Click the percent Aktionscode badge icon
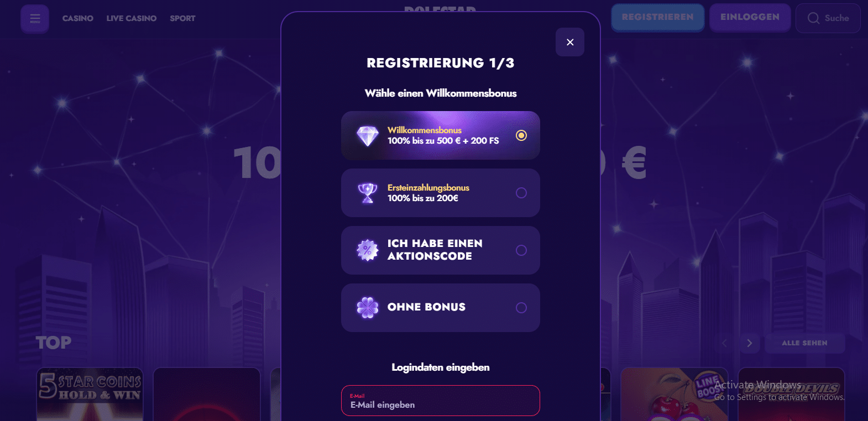This screenshot has width=868, height=421. click(x=368, y=250)
